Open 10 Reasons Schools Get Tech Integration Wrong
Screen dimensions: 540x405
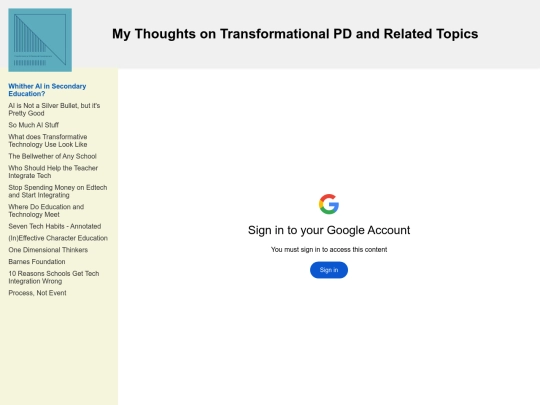(x=54, y=277)
